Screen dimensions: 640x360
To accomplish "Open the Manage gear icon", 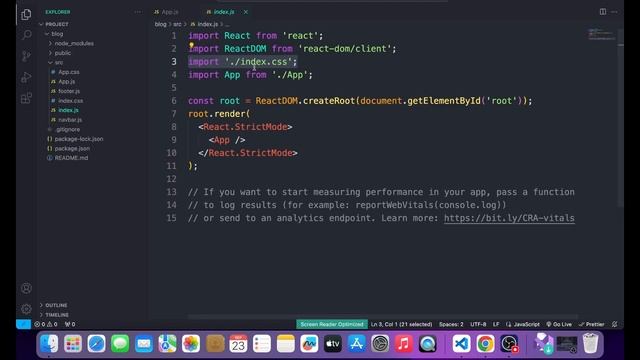I will click(26, 309).
